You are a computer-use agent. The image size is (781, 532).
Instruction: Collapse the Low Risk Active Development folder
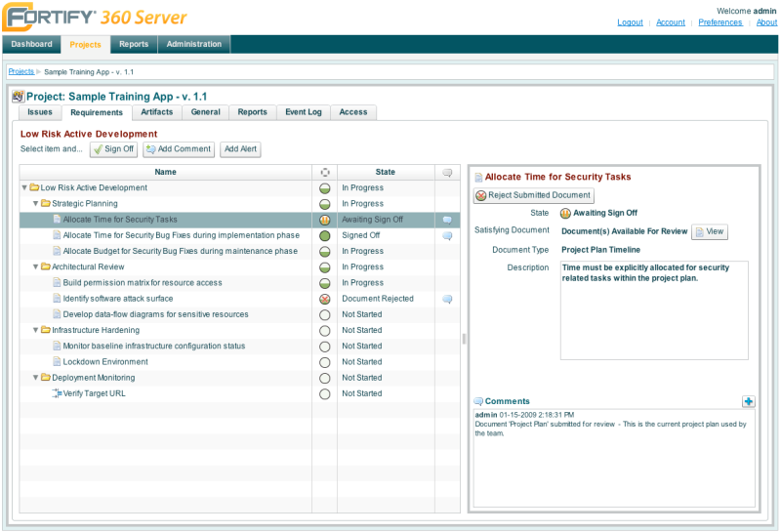pyautogui.click(x=24, y=187)
